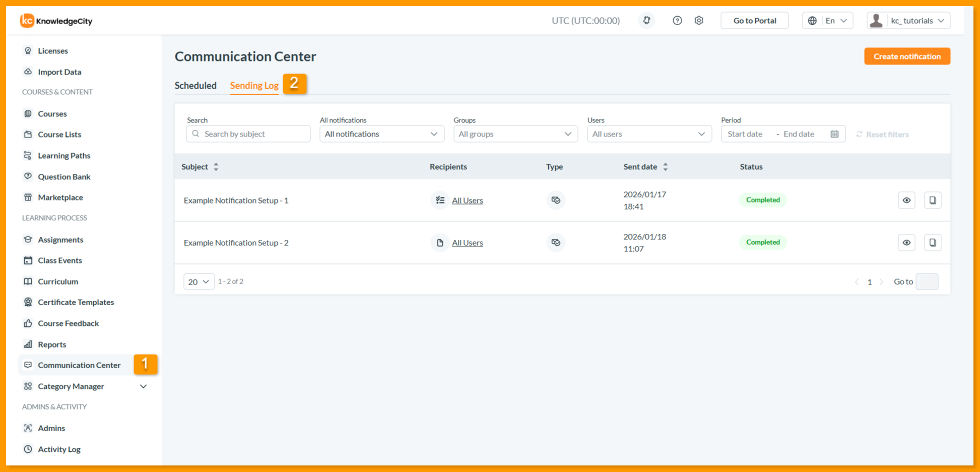The image size is (980, 472).
Task: Select the Sending Log tab
Action: pyautogui.click(x=254, y=86)
